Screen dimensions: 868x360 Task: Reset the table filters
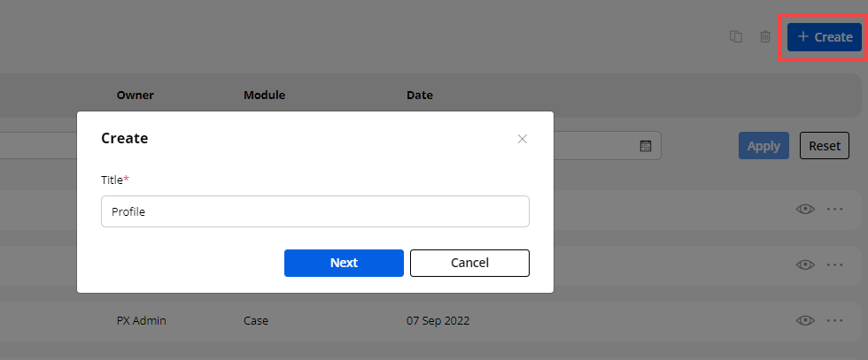pyautogui.click(x=824, y=146)
